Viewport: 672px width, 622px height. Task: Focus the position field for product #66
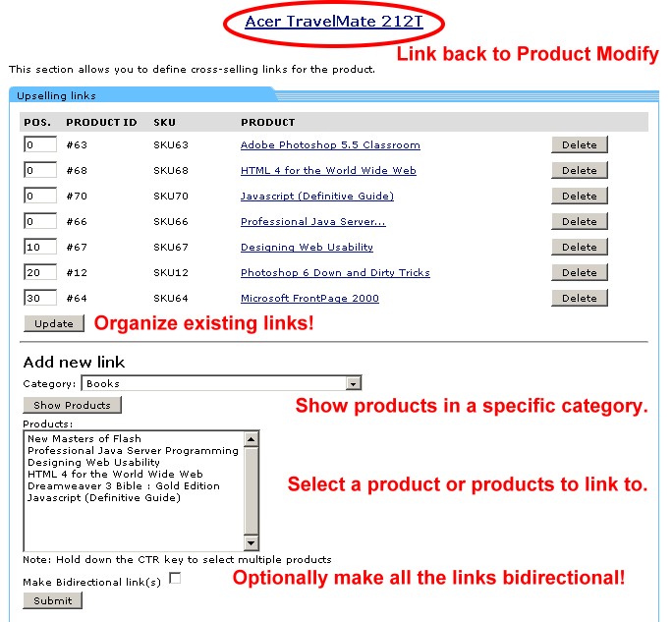(x=40, y=221)
